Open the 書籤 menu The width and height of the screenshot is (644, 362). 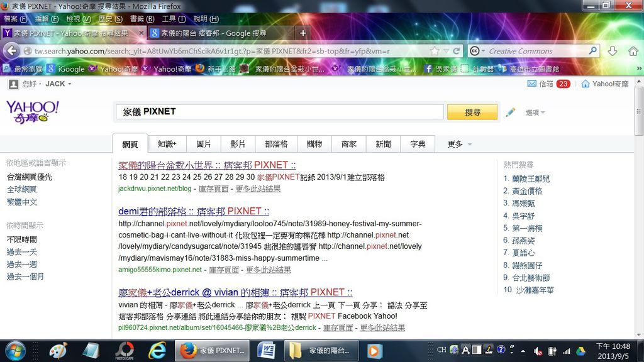tap(142, 18)
